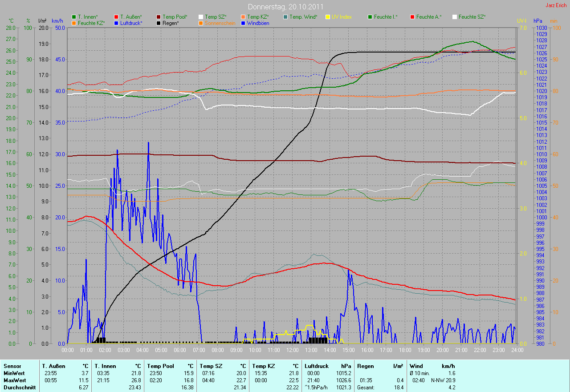Click the hPa pressure axis unit label

pyautogui.click(x=538, y=21)
